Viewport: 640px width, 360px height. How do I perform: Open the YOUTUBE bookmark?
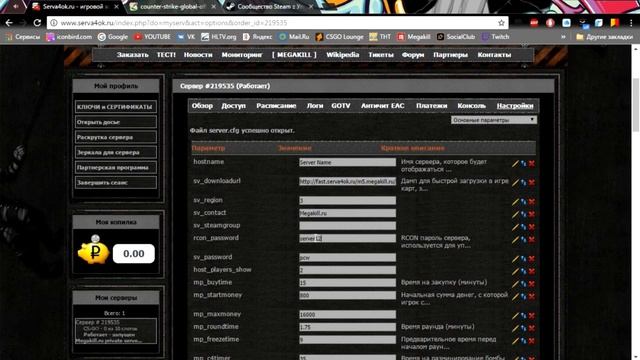pyautogui.click(x=152, y=37)
